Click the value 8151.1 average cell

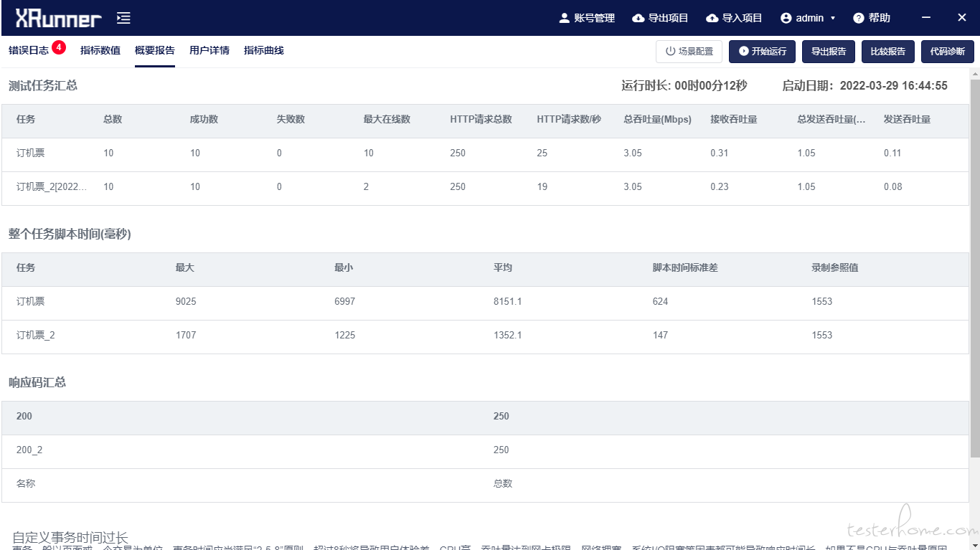click(508, 301)
